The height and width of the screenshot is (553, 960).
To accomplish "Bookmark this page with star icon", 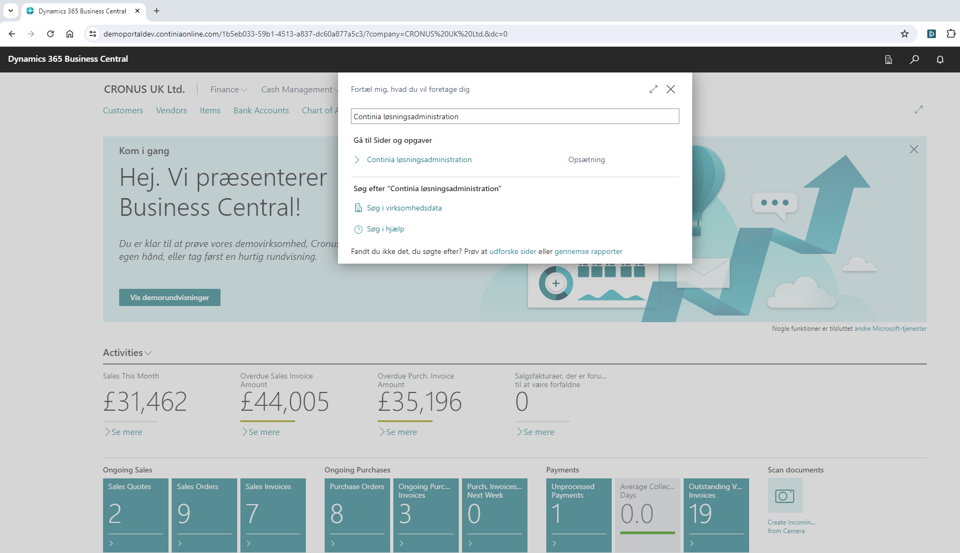I will (x=904, y=34).
